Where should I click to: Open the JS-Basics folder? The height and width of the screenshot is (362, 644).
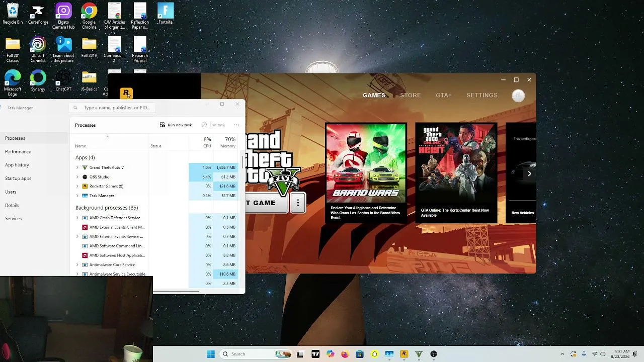(89, 81)
